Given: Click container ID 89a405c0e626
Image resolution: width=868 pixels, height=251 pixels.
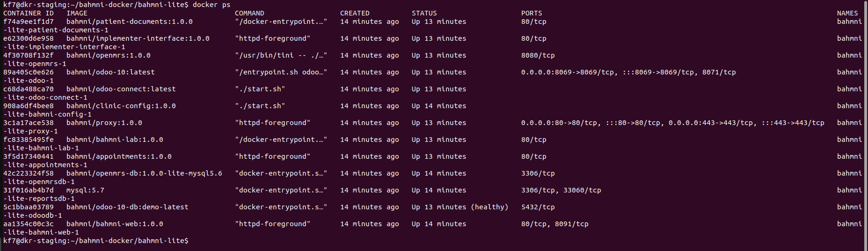Looking at the screenshot, I should (x=29, y=72).
